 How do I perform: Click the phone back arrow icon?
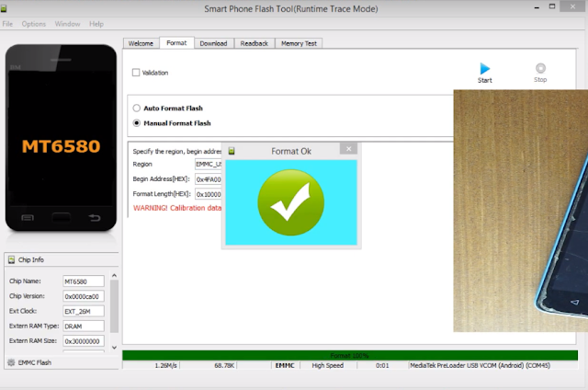[x=95, y=218]
